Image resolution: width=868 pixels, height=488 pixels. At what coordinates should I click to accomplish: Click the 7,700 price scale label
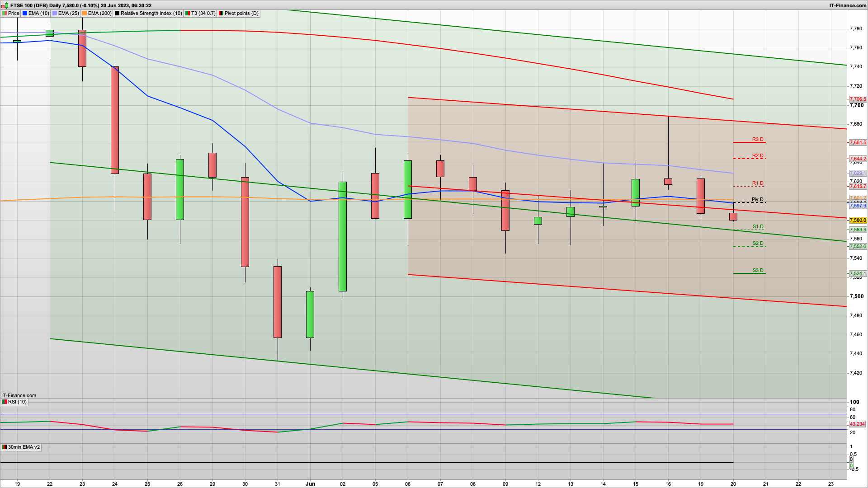[857, 105]
